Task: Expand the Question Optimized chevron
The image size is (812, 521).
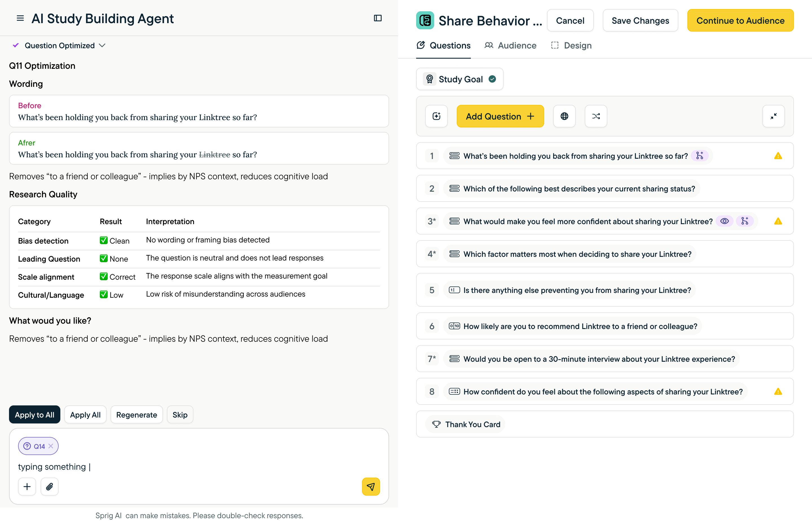Action: coord(102,45)
